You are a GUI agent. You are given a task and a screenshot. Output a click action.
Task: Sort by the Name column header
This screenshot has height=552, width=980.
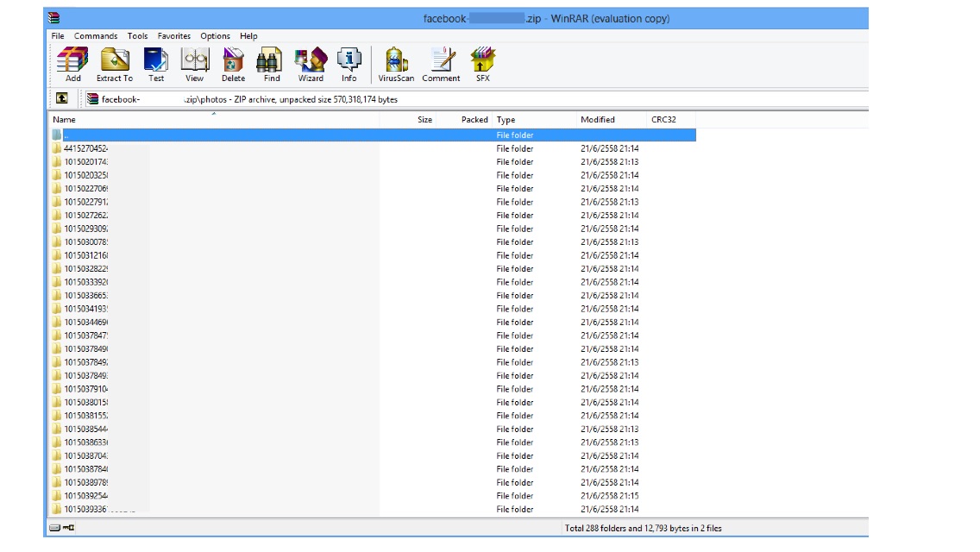[214, 119]
